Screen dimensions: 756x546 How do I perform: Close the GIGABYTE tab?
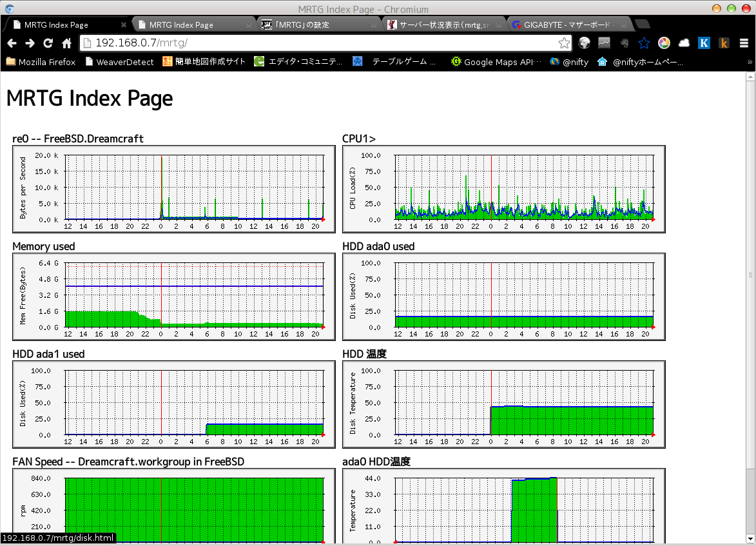point(624,24)
